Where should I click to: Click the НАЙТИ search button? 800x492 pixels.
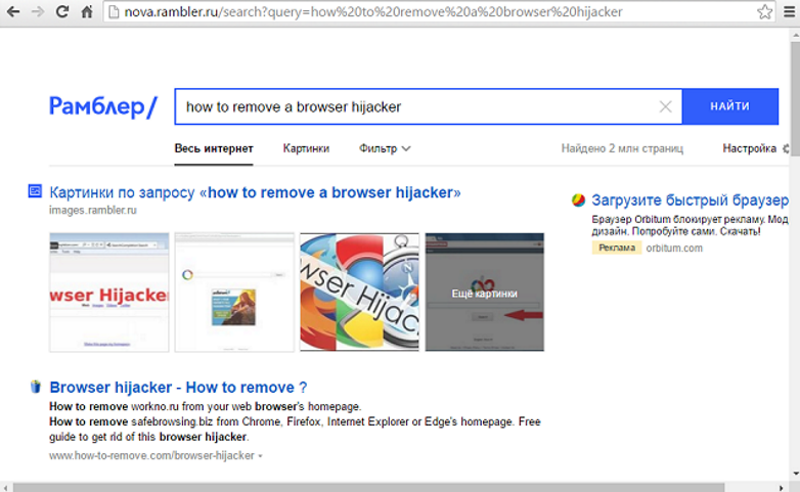730,106
